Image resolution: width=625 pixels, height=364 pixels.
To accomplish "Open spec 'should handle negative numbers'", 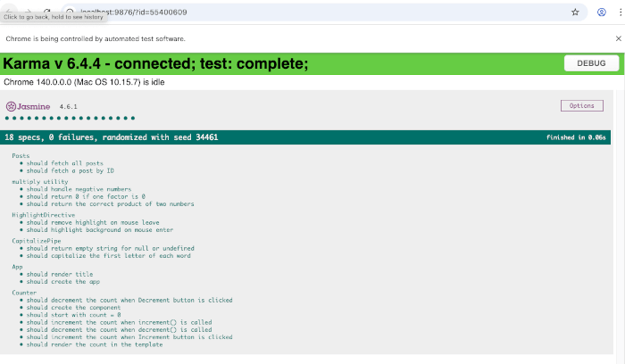I will click(79, 189).
